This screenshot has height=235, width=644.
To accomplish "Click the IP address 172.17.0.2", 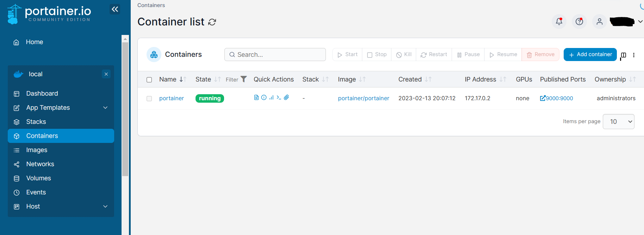I will coord(477,98).
